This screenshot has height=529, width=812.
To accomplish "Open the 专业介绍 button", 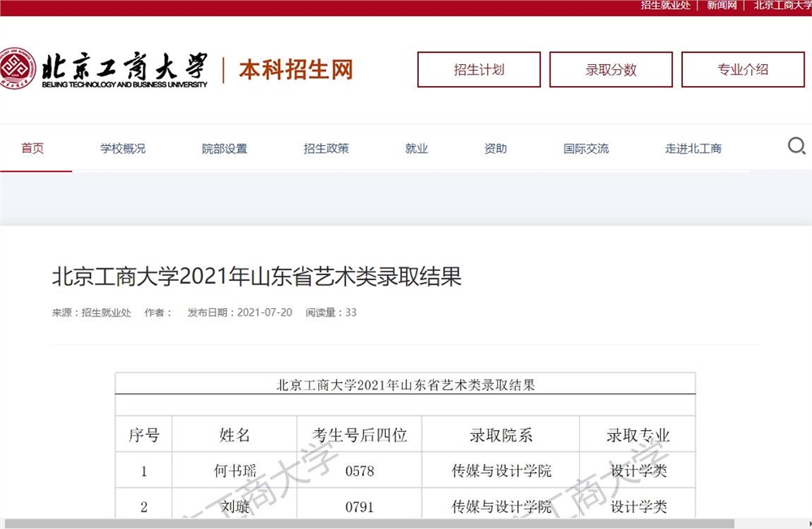I will pyautogui.click(x=743, y=69).
